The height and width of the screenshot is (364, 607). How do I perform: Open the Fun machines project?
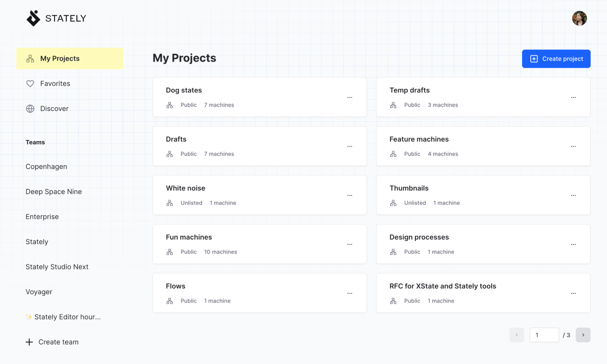coord(189,237)
